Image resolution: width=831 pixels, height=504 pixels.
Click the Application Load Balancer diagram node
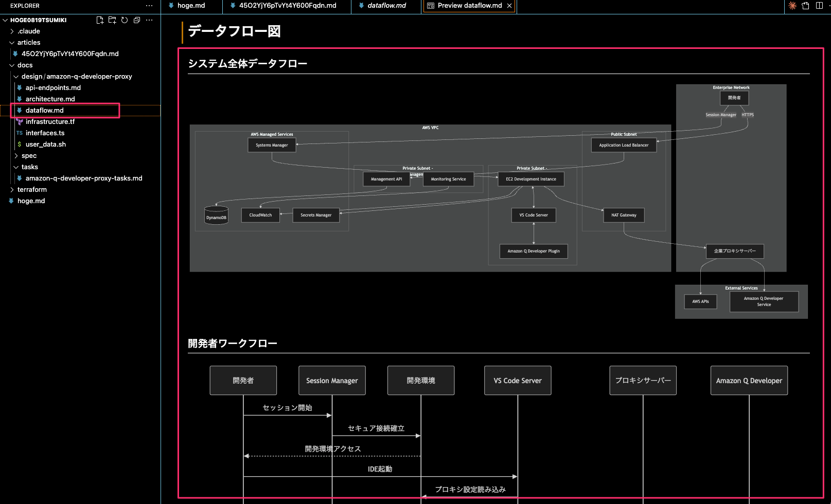tap(624, 145)
